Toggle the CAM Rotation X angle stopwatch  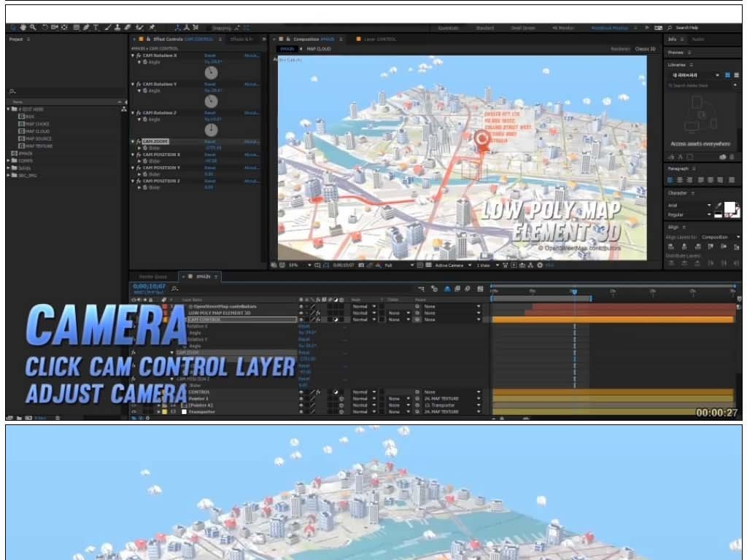145,63
